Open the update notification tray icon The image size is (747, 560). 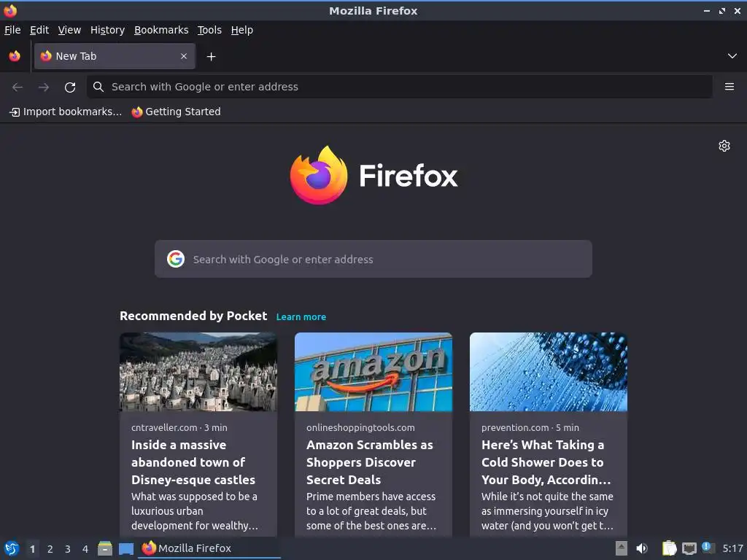click(x=708, y=548)
